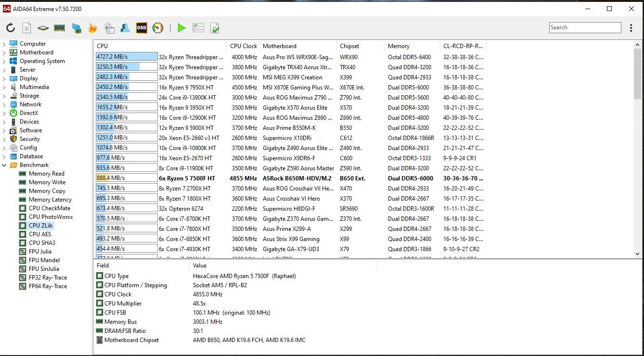Select the Security shield icon in tree
This screenshot has width=644, height=356.
(x=13, y=139)
